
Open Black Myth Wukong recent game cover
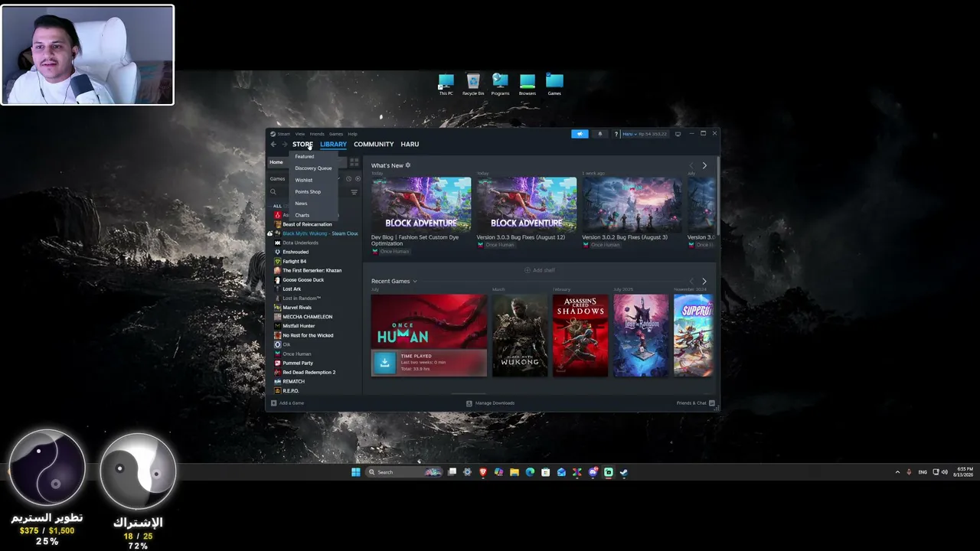[520, 336]
